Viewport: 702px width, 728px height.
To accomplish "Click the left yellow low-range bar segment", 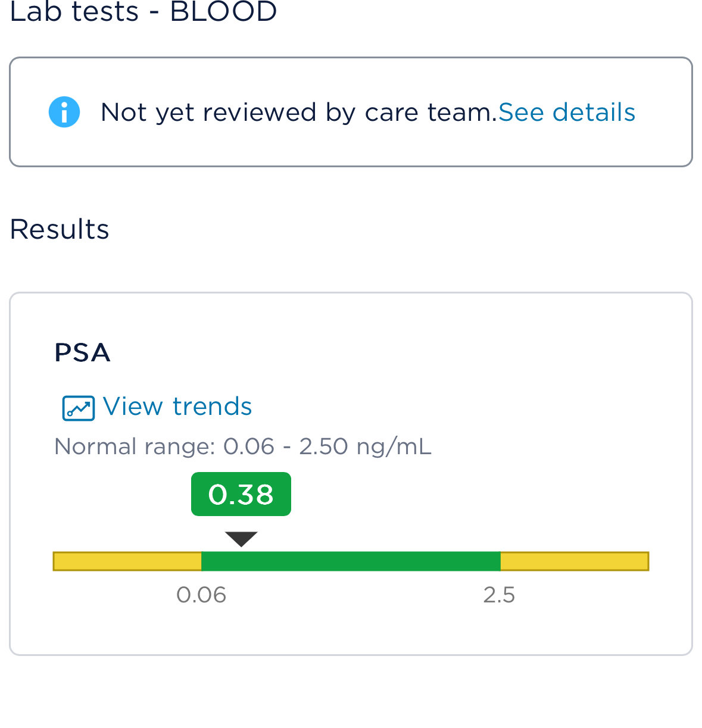I will pos(127,561).
